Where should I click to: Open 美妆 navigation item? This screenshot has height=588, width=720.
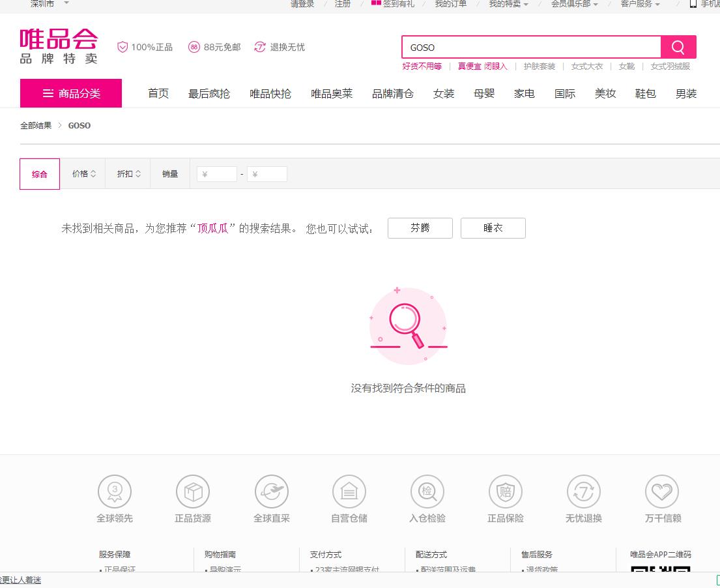pyautogui.click(x=605, y=94)
